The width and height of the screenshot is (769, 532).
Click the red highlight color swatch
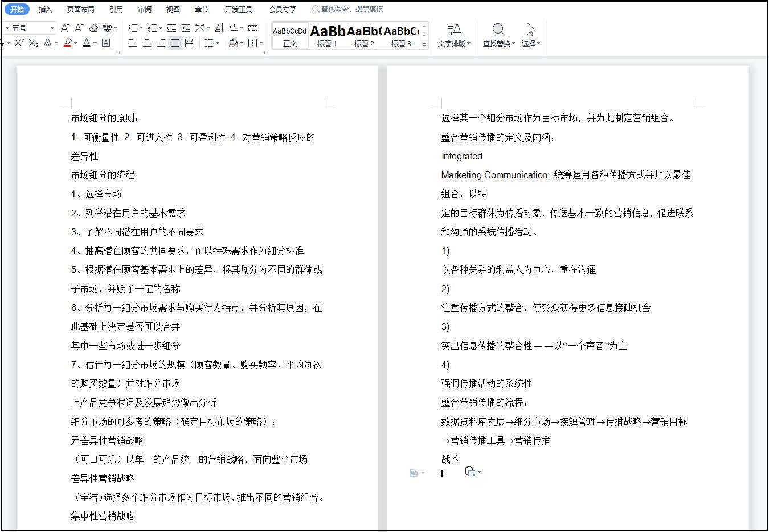pos(67,43)
